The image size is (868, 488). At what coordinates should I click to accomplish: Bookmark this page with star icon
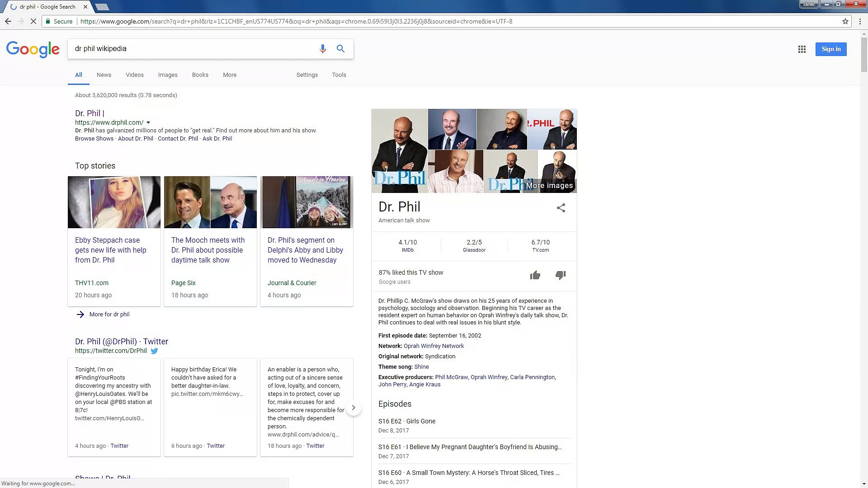845,21
